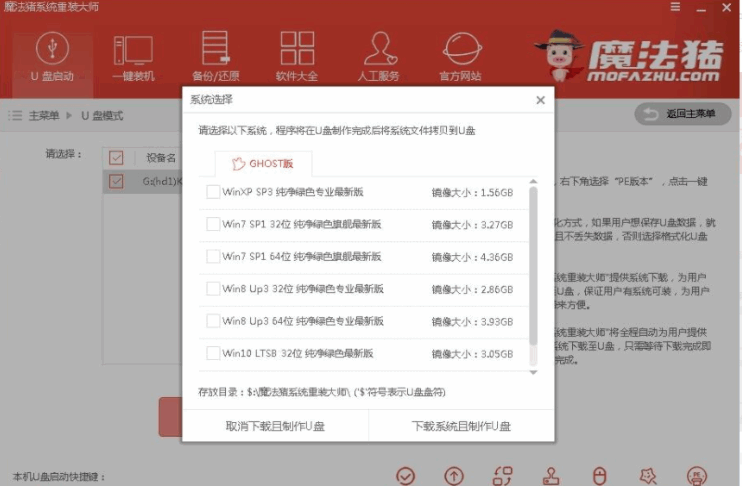Screen dimensions: 742x487
Task: Click the PE icon at bottom right
Action: (x=697, y=476)
